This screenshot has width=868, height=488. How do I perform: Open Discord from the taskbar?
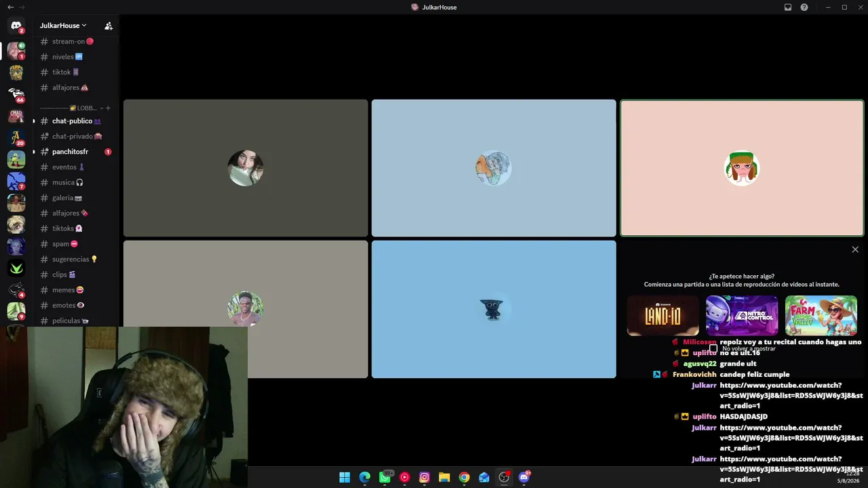524,477
